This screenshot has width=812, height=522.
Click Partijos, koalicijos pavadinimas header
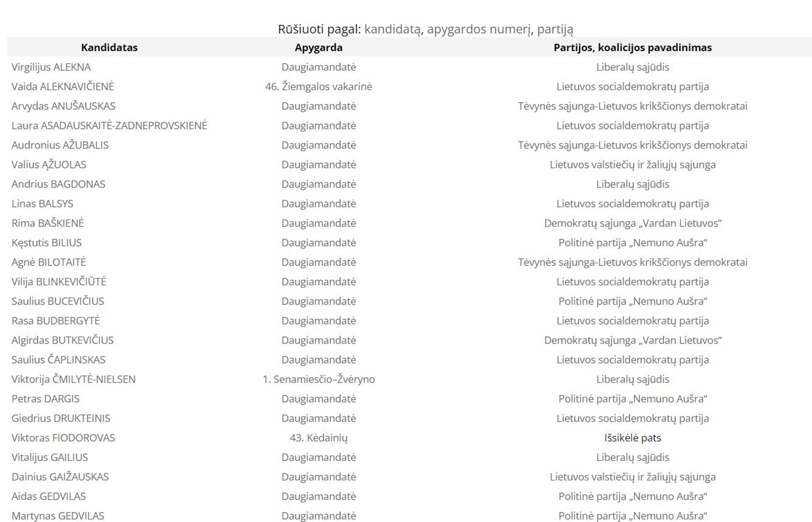pyautogui.click(x=633, y=48)
